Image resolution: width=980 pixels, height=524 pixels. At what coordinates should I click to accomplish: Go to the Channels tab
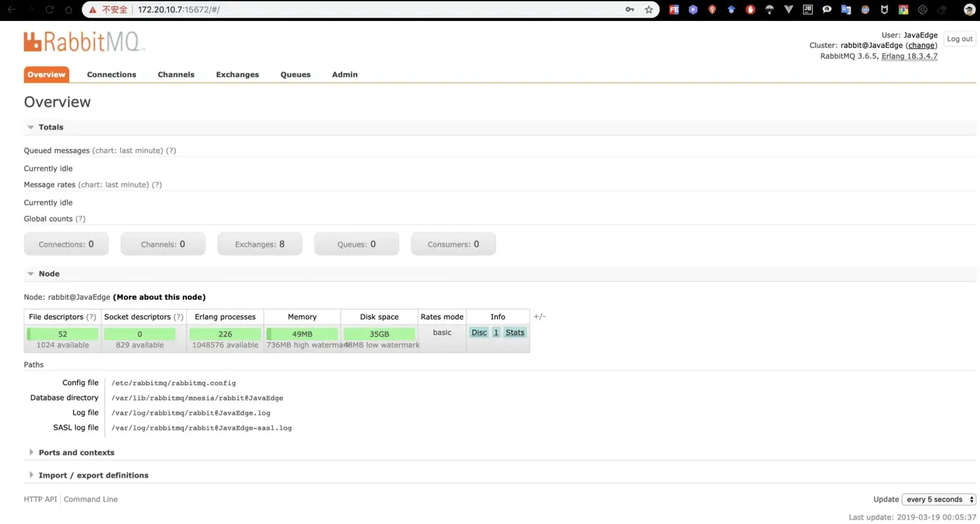(x=176, y=74)
